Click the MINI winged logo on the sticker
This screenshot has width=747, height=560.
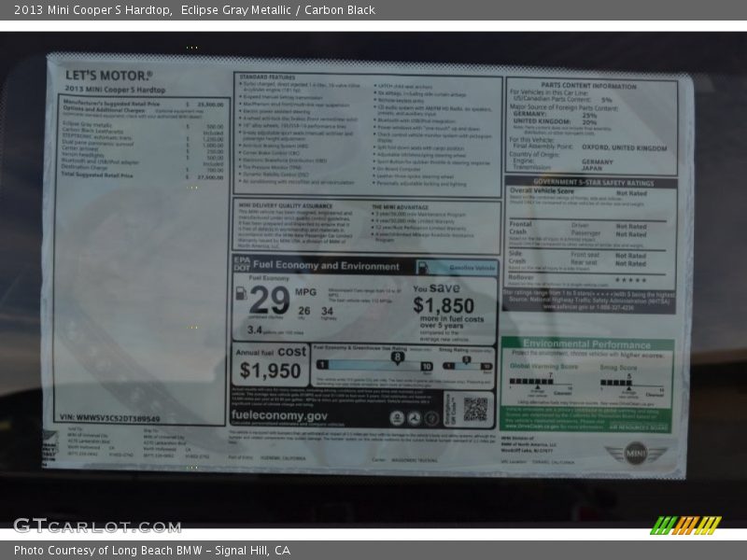[x=636, y=453]
